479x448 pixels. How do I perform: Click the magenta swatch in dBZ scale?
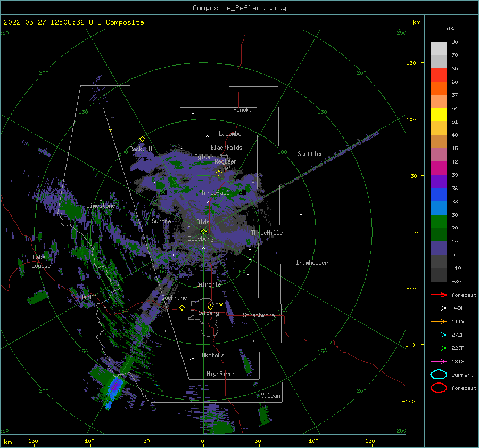(x=439, y=168)
